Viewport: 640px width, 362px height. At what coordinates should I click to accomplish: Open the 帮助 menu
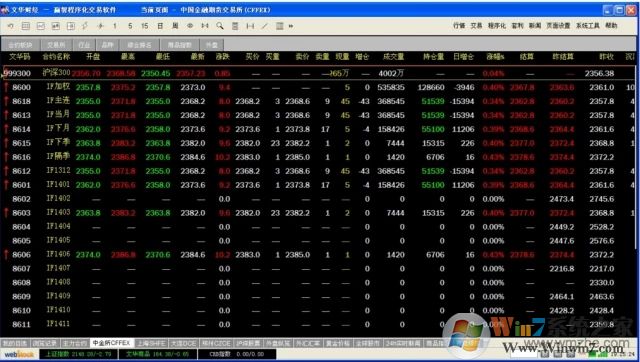click(x=611, y=26)
